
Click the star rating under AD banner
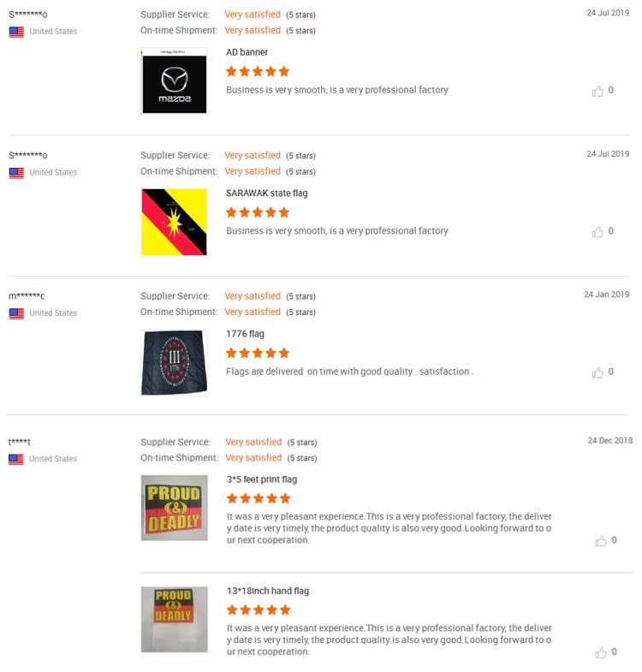(258, 71)
